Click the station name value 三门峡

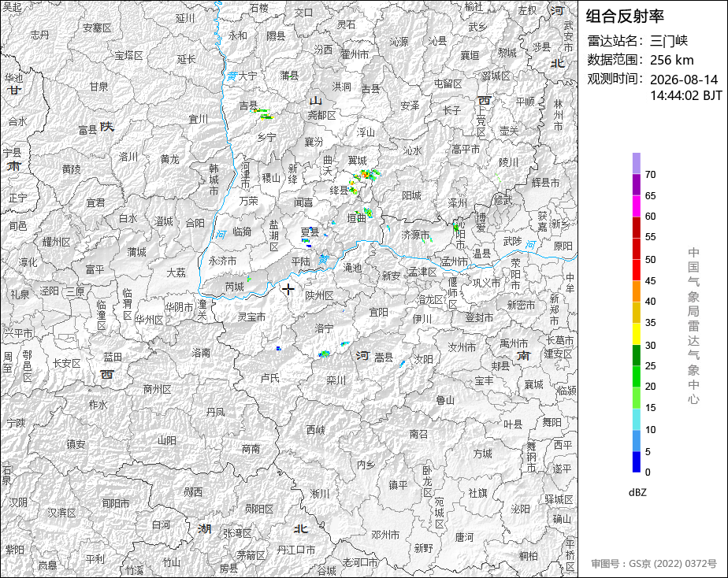(x=669, y=41)
